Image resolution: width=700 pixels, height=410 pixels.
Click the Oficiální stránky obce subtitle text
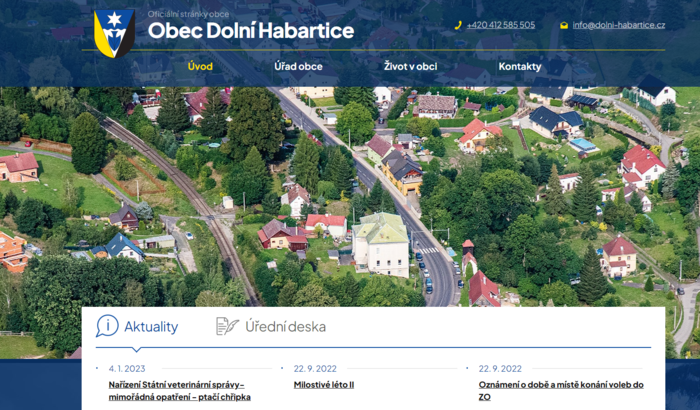coord(188,14)
